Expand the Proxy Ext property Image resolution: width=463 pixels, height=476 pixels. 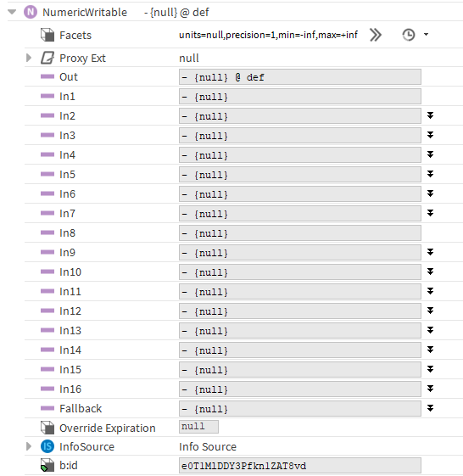pos(29,58)
